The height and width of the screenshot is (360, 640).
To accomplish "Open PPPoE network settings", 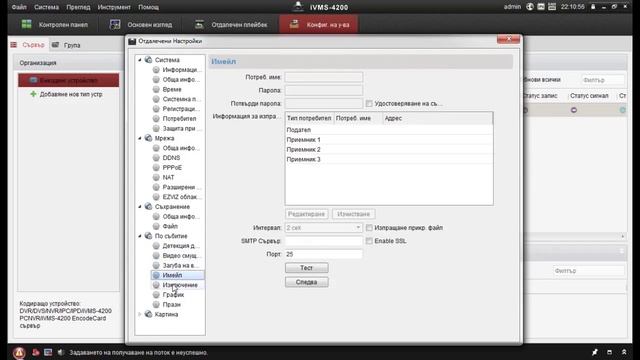I will (172, 168).
